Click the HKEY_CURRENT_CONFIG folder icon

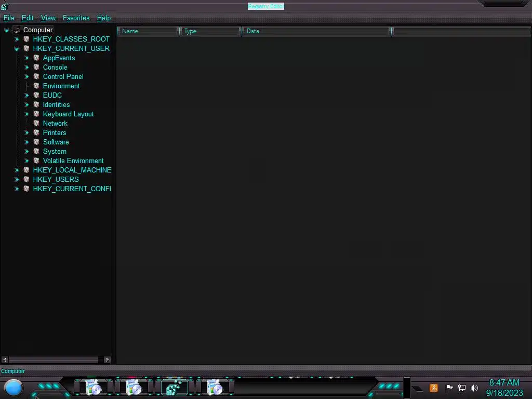(26, 188)
